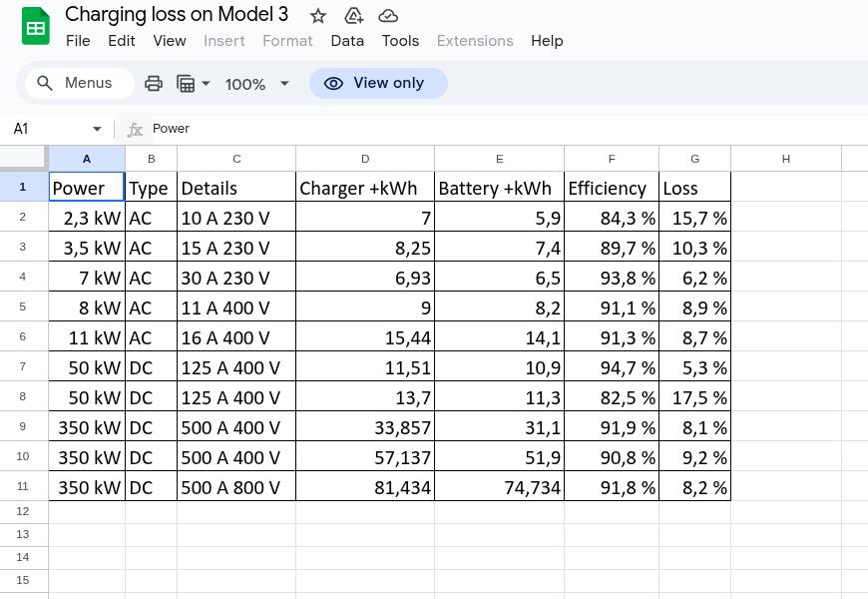Screen dimensions: 868x599
Task: Expand the filter views dropdown arrow
Action: point(206,84)
